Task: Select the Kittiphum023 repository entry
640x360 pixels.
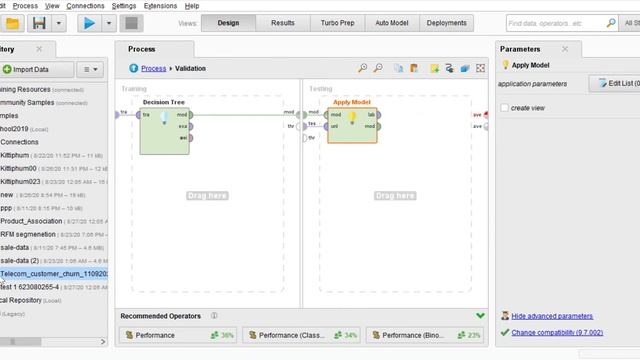Action: click(53, 182)
